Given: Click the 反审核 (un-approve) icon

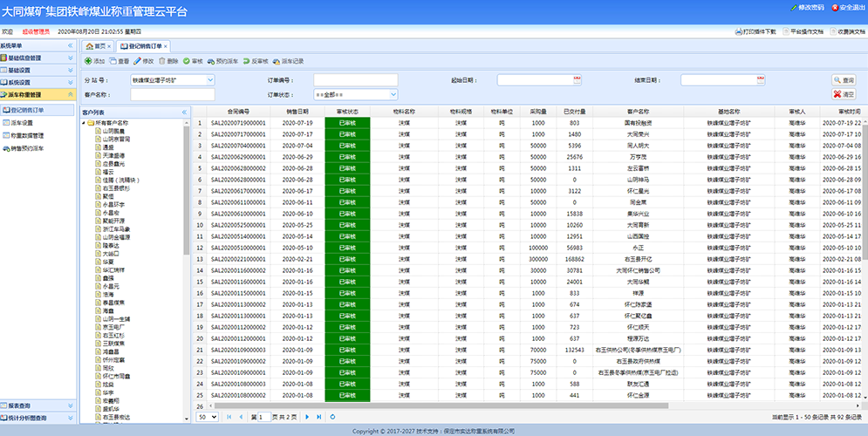Looking at the screenshot, I should tap(247, 61).
